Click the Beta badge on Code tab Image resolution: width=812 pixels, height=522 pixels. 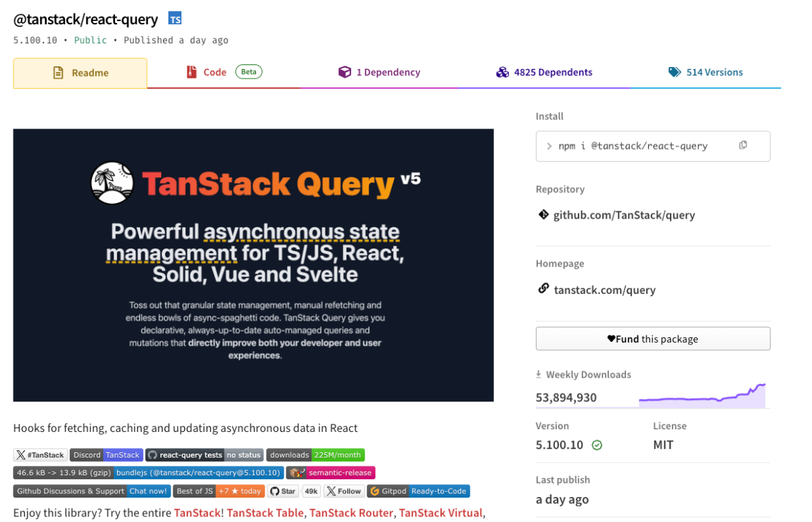[x=248, y=72]
